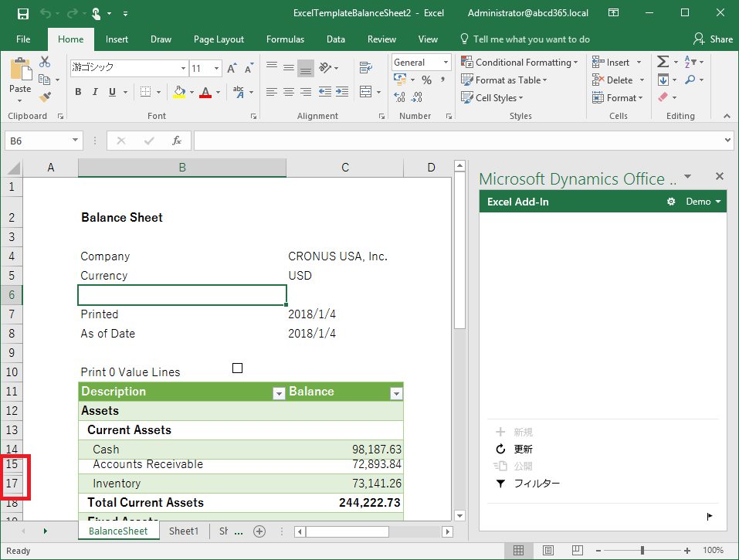Open the Format cells menu button
Image resolution: width=739 pixels, height=560 pixels.
[x=618, y=97]
